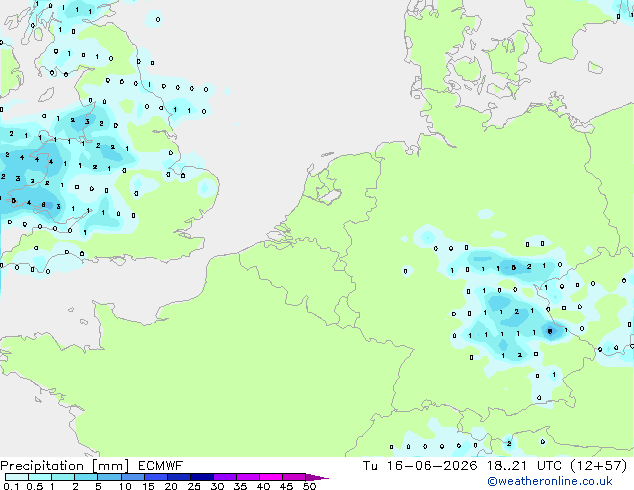The image size is (634, 490).
Task: Select the 2–5 mm legend color swatch
Action: tap(86, 477)
